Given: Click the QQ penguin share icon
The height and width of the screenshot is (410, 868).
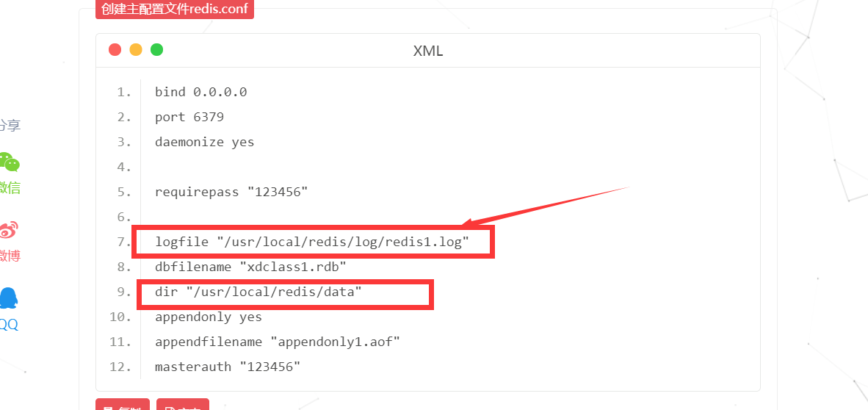Looking at the screenshot, I should 8,298.
